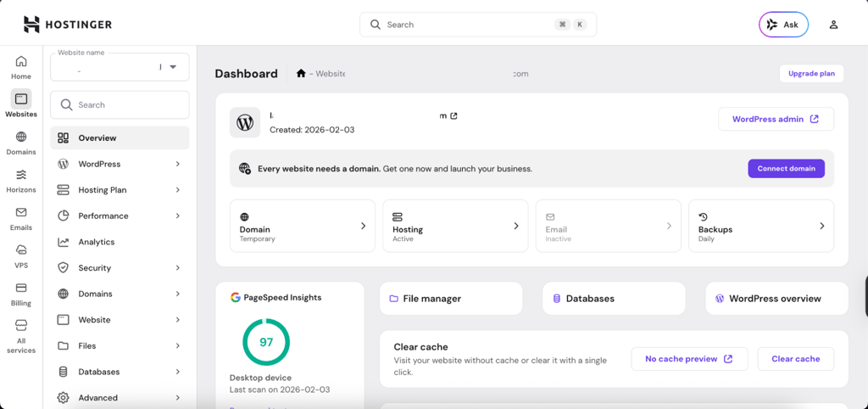Image resolution: width=868 pixels, height=409 pixels.
Task: Open the Backups Daily card
Action: (x=761, y=226)
